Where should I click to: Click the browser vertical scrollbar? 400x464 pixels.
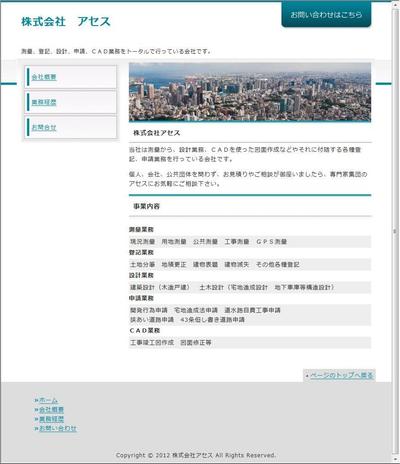tap(395, 231)
